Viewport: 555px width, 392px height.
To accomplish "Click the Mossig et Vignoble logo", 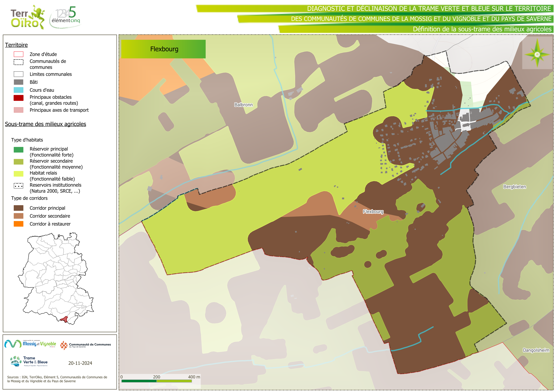I will pyautogui.click(x=30, y=344).
